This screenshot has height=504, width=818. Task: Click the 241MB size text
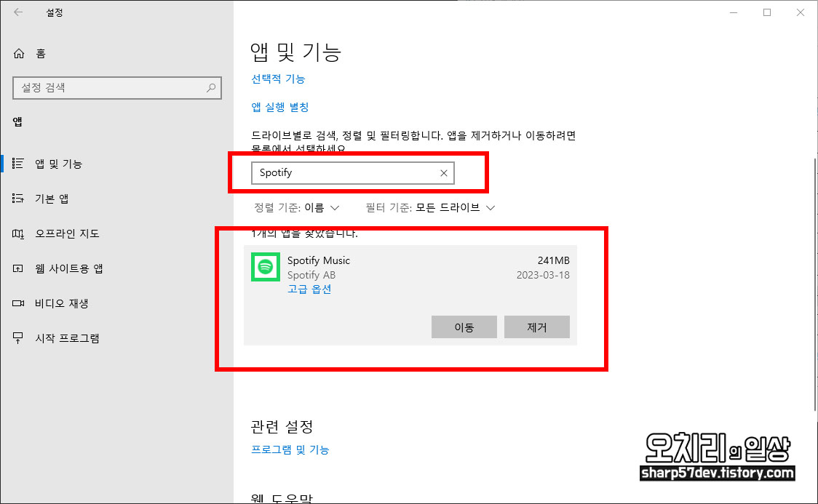pyautogui.click(x=554, y=260)
